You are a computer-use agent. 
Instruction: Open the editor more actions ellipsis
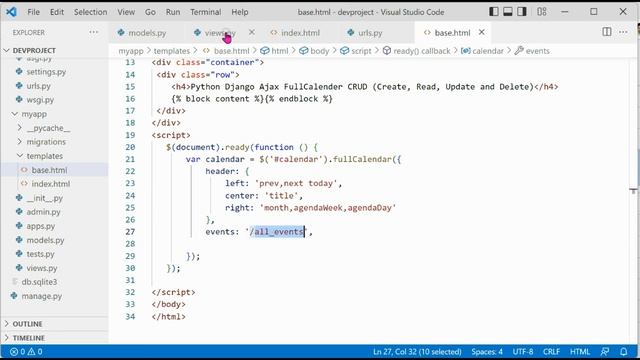pyautogui.click(x=623, y=32)
